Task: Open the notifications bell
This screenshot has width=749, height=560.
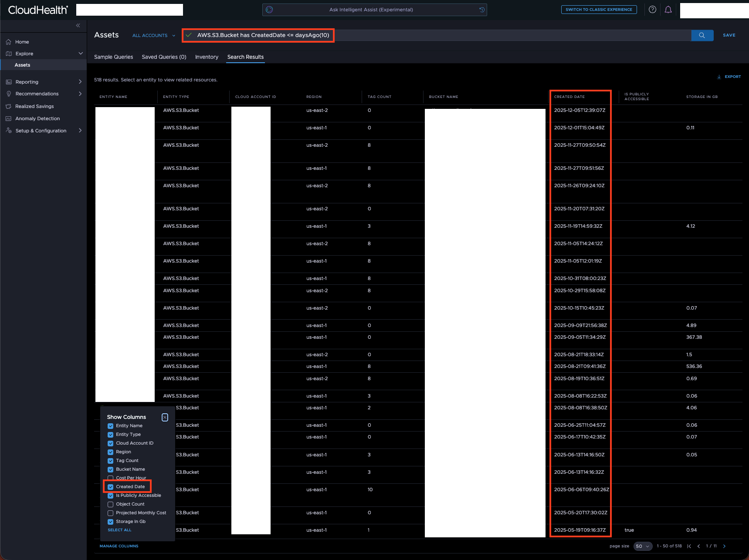Action: (x=668, y=10)
